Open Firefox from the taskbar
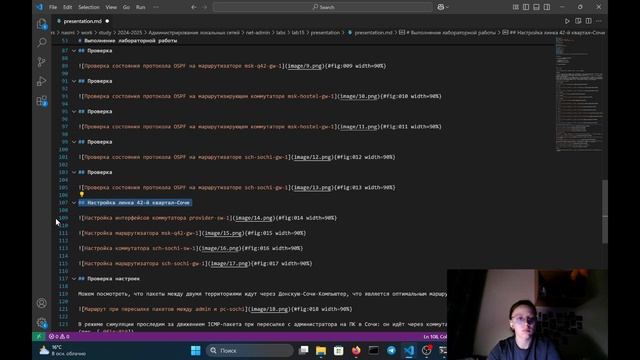Viewport: 640px width, 360px height. (356, 350)
